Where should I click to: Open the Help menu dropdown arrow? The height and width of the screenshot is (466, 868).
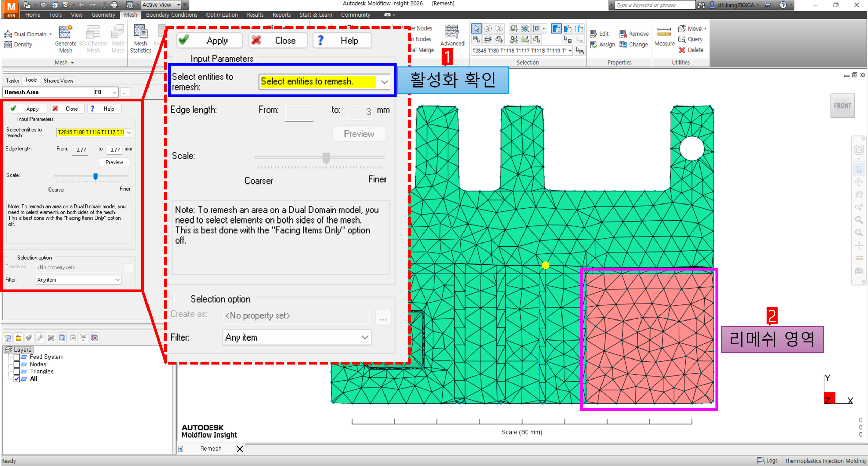pos(791,5)
